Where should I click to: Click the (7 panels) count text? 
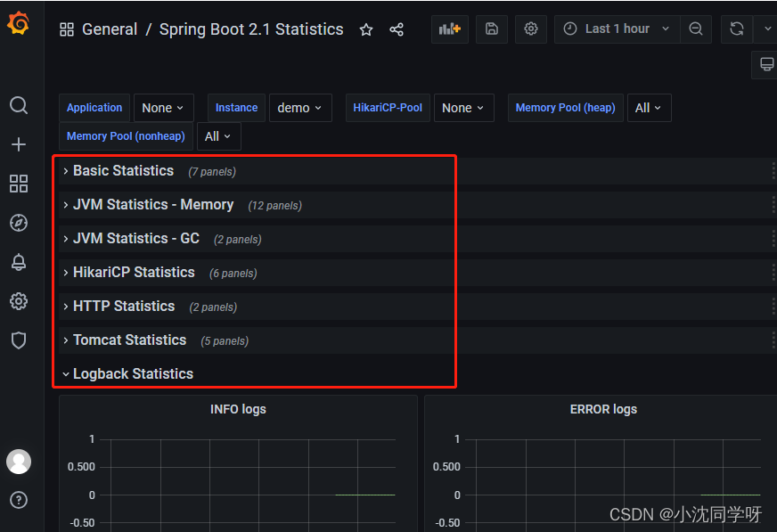tap(212, 172)
